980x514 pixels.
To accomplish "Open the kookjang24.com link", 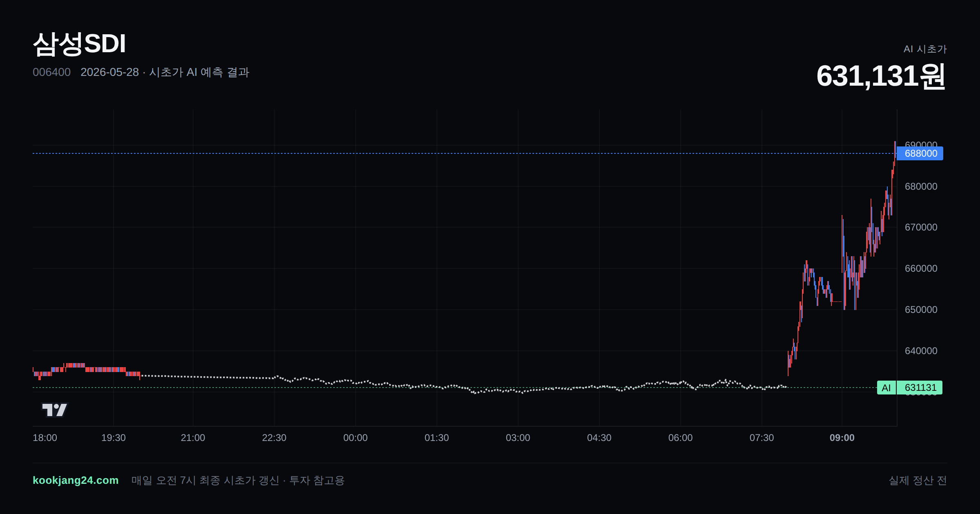I will (76, 480).
